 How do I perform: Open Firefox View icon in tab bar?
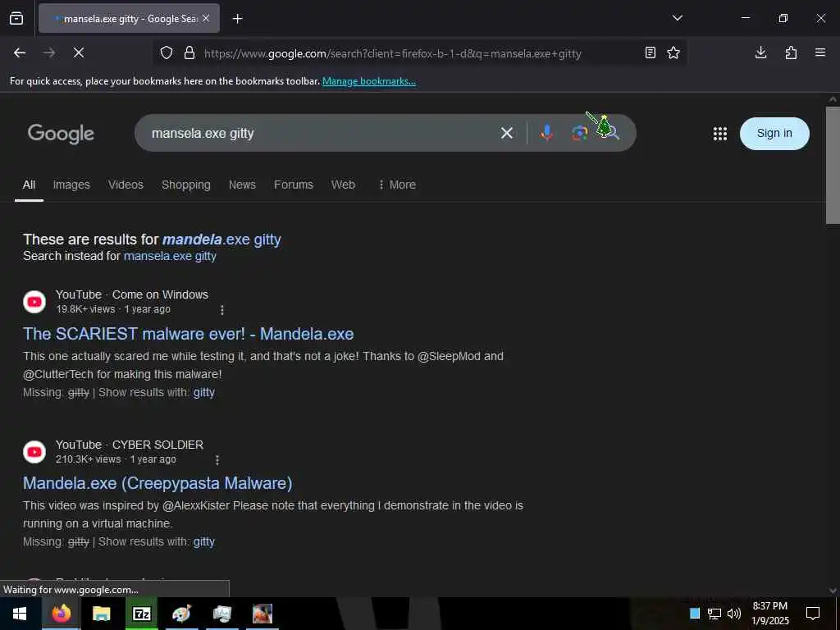point(16,18)
